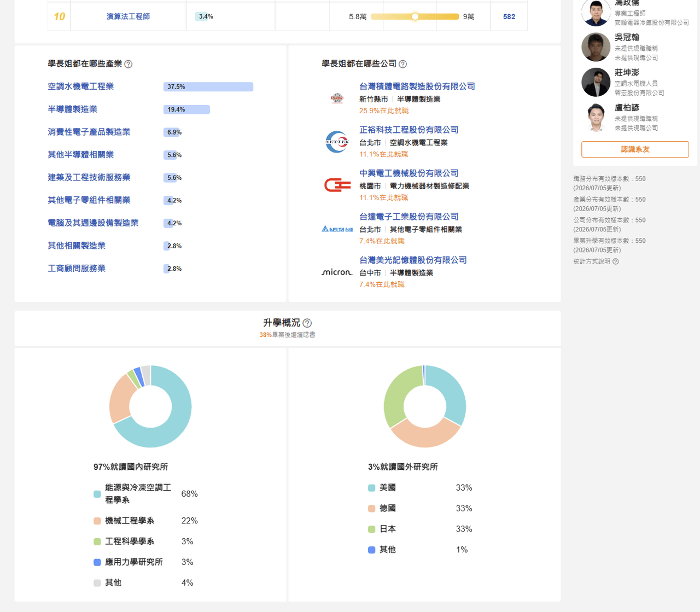Click 25.9%在此就職 text
Image resolution: width=700 pixels, height=612 pixels.
coord(384,110)
